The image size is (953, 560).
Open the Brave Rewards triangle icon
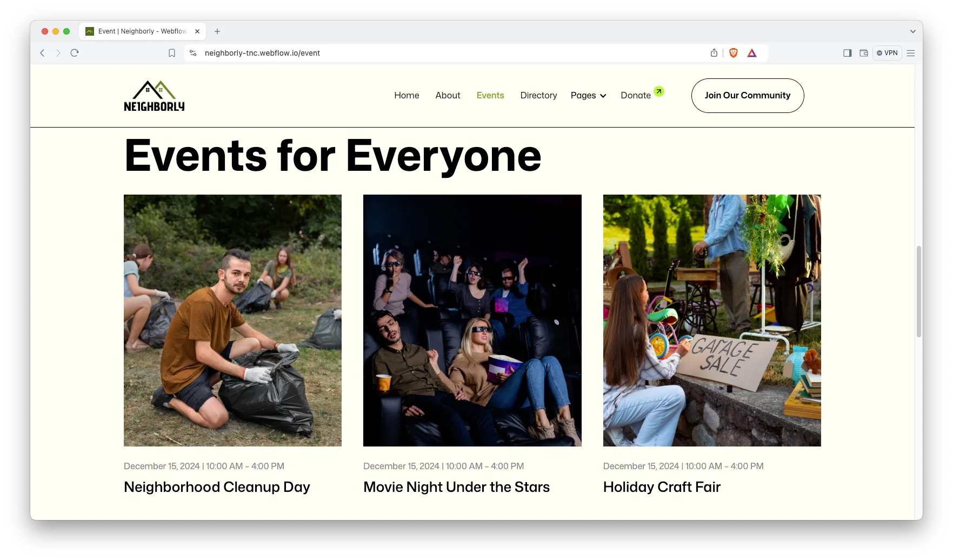[752, 53]
